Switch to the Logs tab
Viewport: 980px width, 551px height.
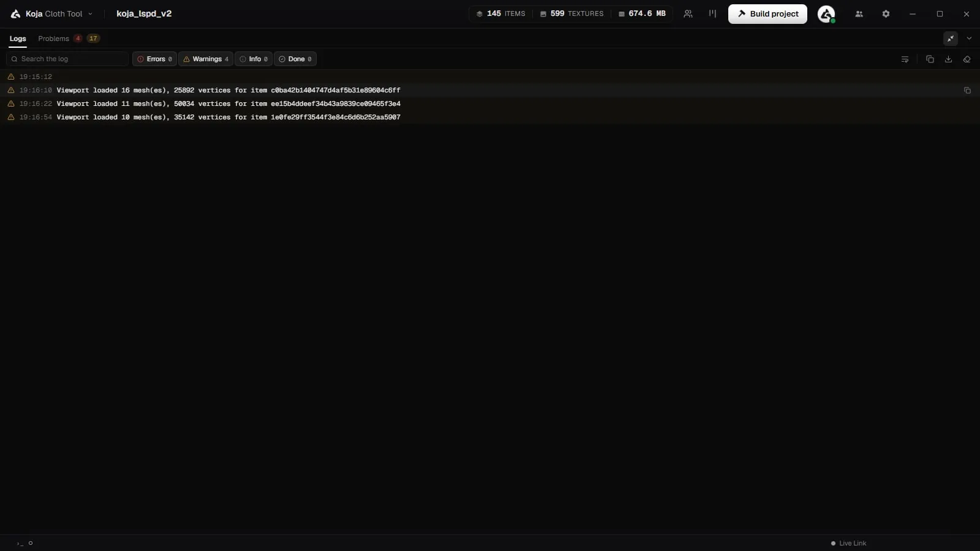[18, 39]
